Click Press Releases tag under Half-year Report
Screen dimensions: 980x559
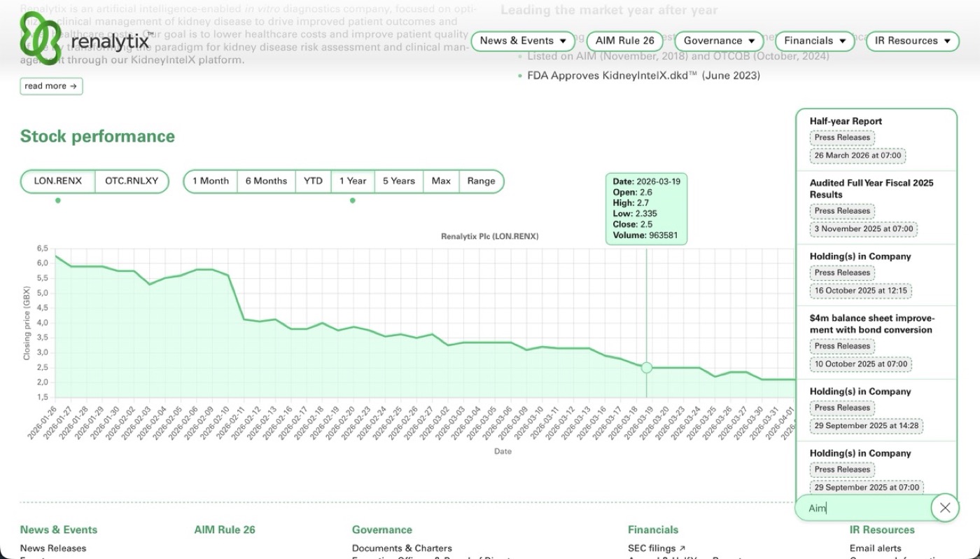842,137
